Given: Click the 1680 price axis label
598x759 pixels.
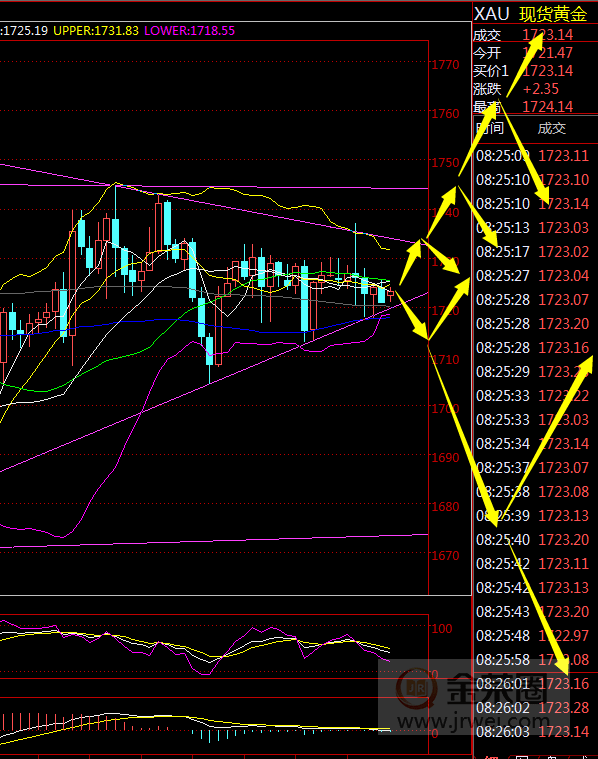Looking at the screenshot, I should click(445, 507).
